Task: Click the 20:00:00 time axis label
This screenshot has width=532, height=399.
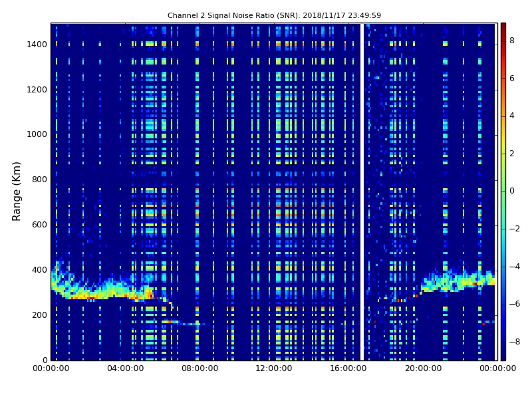Action: (x=423, y=368)
